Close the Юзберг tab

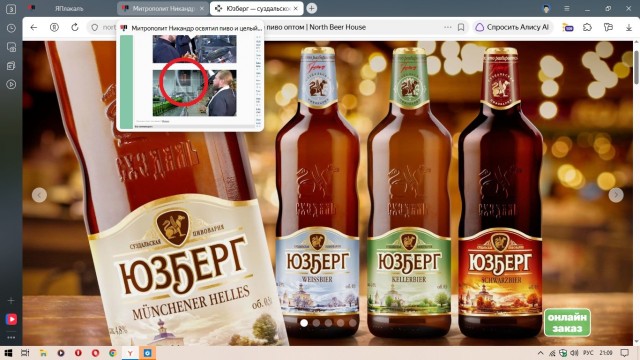(x=296, y=8)
